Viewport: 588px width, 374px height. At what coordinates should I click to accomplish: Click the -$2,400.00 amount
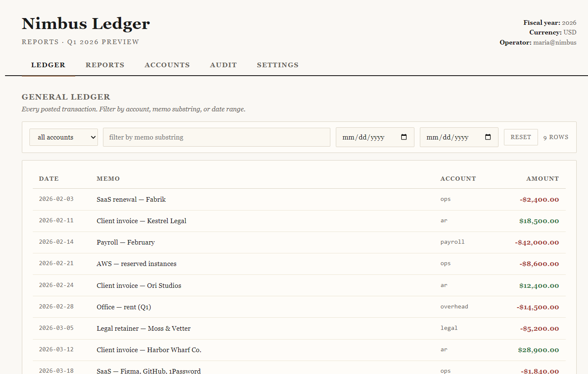pyautogui.click(x=539, y=200)
